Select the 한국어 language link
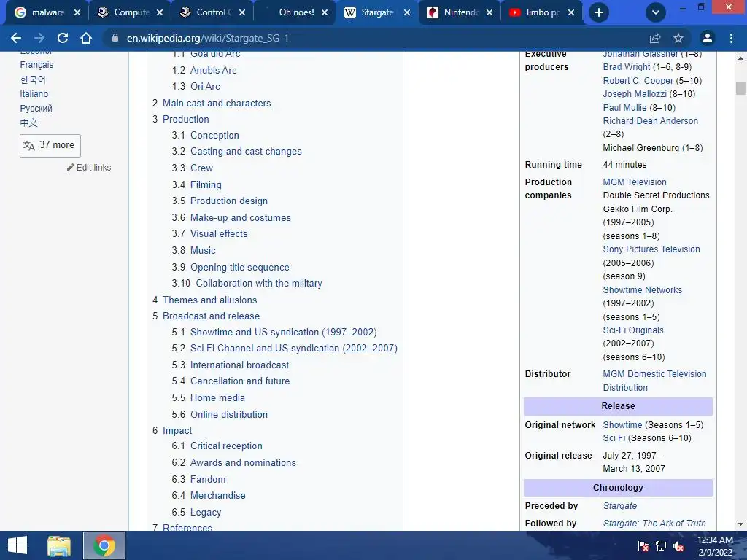 tap(33, 79)
